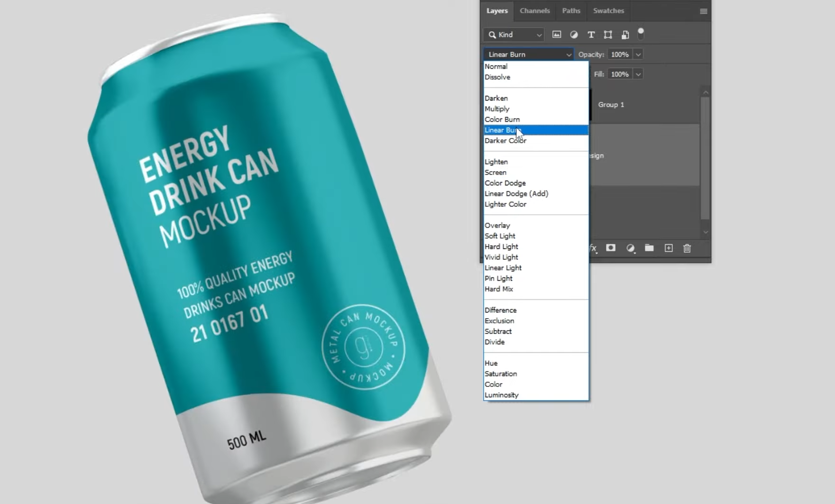Choose Lighter Color blend mode
Image resolution: width=835 pixels, height=504 pixels.
click(x=536, y=204)
